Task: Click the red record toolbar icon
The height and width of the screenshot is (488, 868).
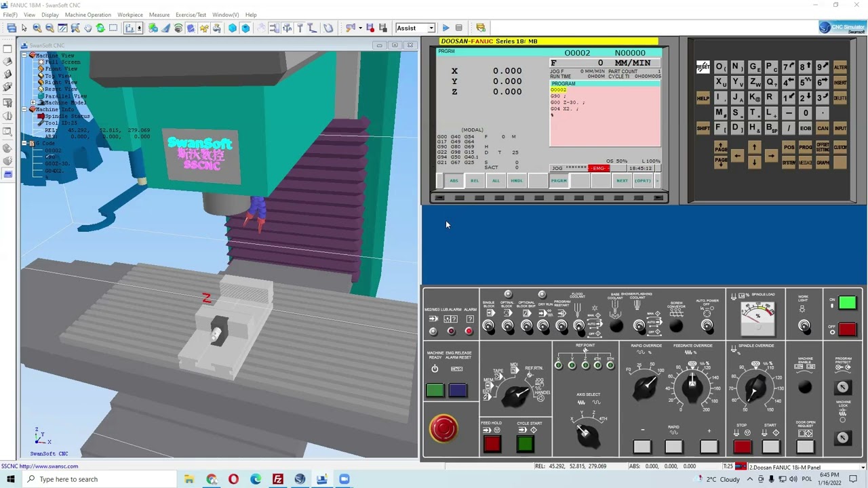Action: (x=370, y=28)
